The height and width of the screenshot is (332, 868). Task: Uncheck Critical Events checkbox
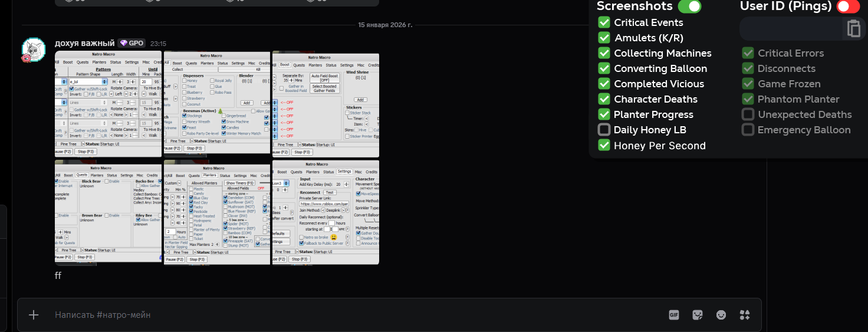click(604, 22)
